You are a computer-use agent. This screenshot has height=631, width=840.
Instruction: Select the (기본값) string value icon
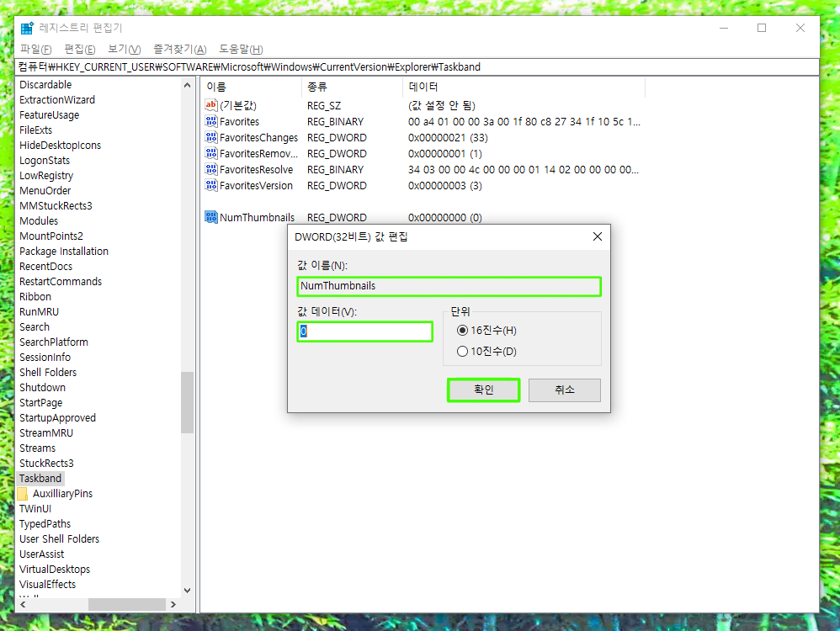click(x=211, y=105)
